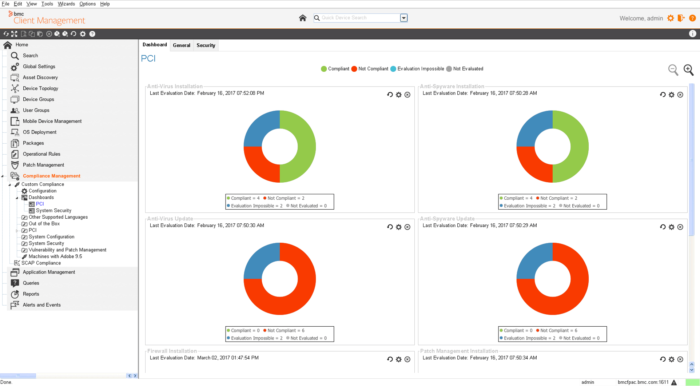Open the orange help question mark icon
The image size is (700, 386).
[692, 18]
